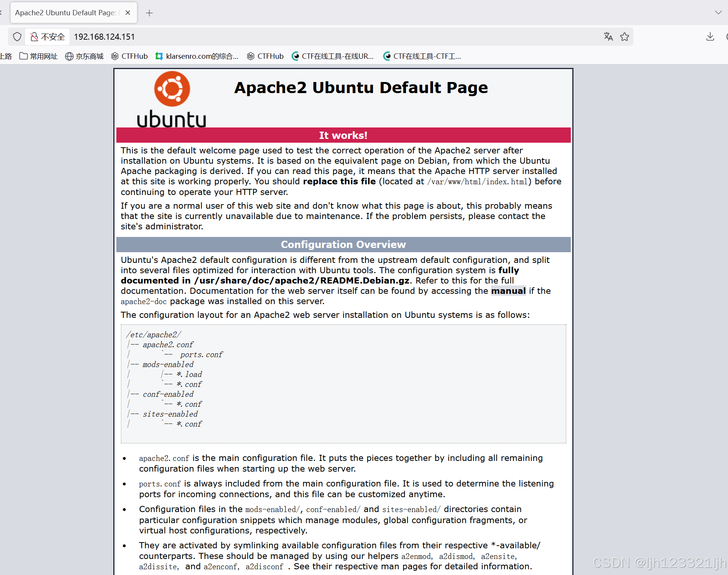Open the CTF在线工具-CTF工... bookmark
728x575 pixels.
click(x=422, y=56)
